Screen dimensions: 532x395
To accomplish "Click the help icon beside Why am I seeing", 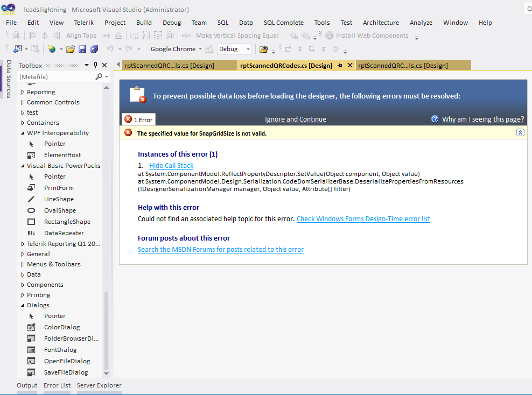I will point(435,119).
